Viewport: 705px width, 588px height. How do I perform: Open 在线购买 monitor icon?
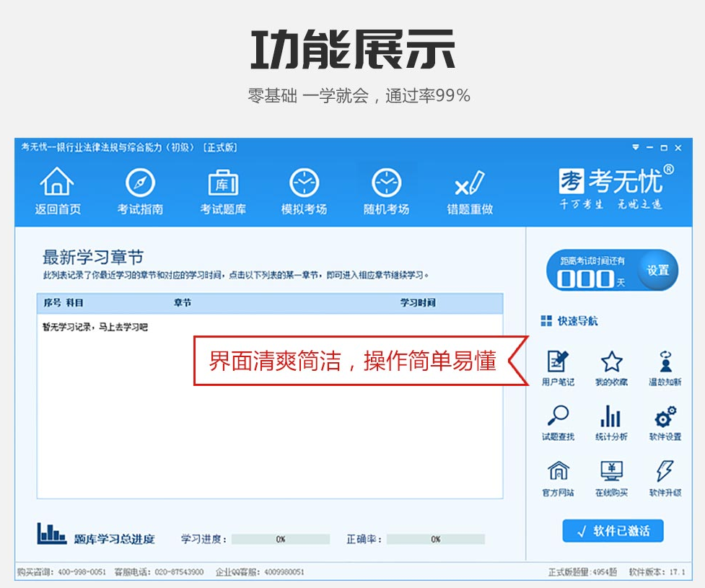click(x=611, y=470)
